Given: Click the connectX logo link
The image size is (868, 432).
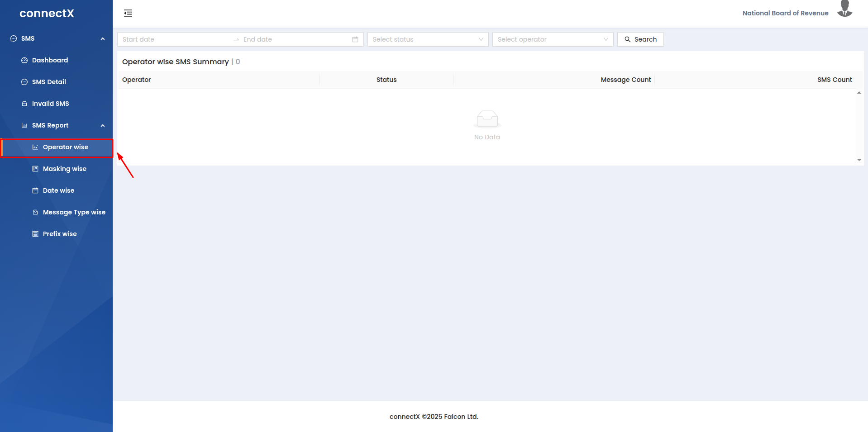Looking at the screenshot, I should [47, 14].
